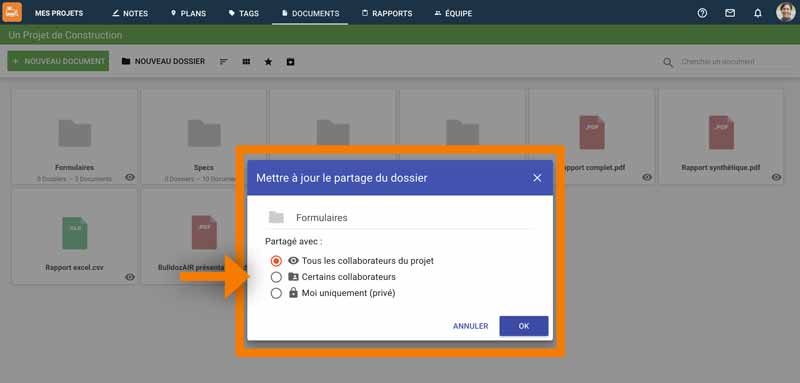This screenshot has width=800, height=383.
Task: Click the sort list icon
Action: coord(223,62)
